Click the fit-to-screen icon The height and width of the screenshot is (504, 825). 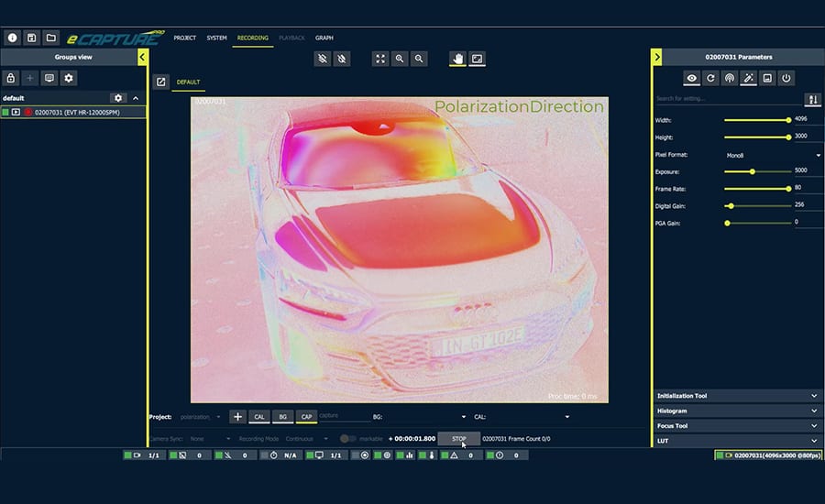pos(380,59)
